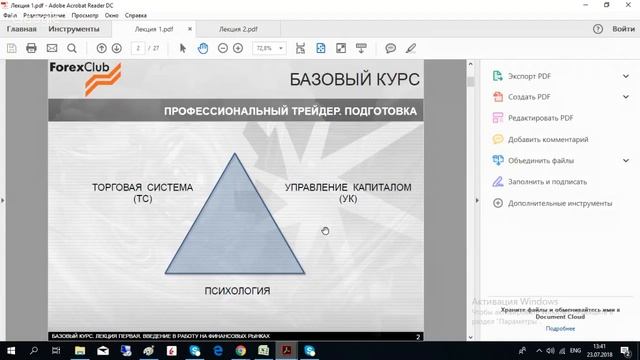Switch to full screen mode icon
Image resolution: width=640 pixels, height=360 pixels.
(x=341, y=48)
